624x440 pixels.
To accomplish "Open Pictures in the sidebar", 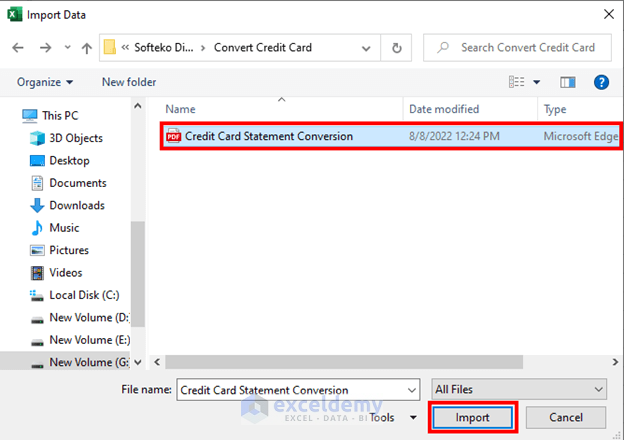I will click(x=59, y=250).
